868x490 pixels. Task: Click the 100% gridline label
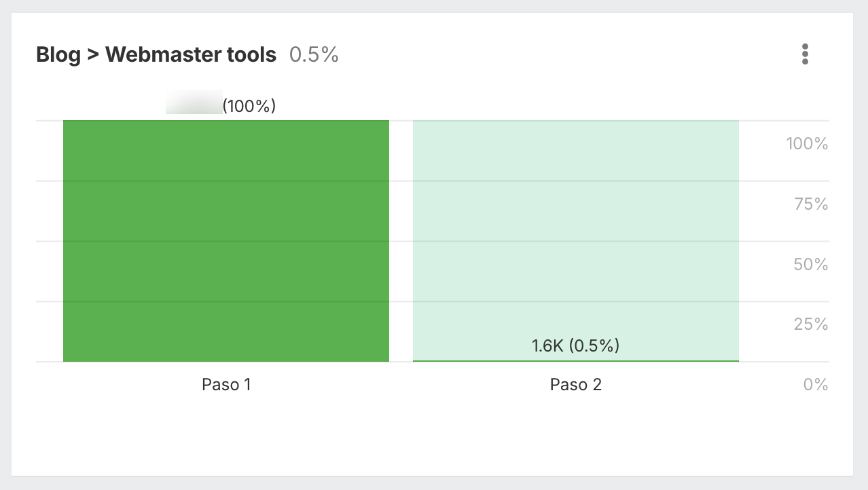pyautogui.click(x=806, y=144)
